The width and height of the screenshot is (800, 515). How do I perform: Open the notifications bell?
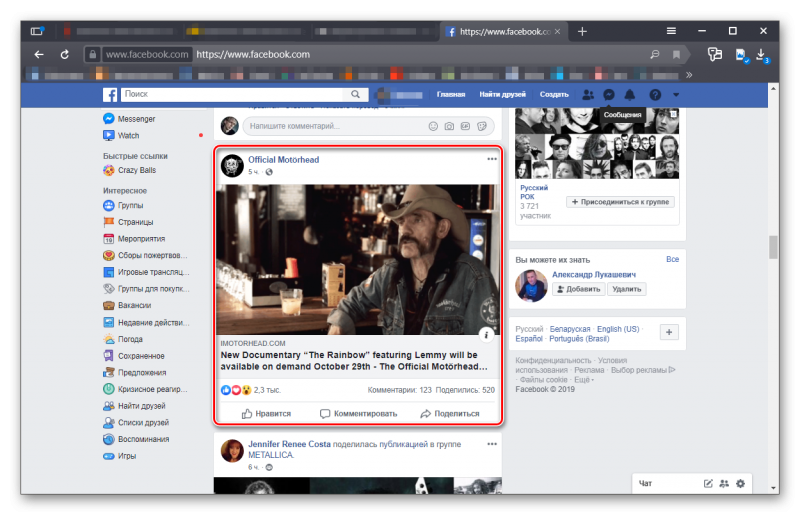[630, 94]
